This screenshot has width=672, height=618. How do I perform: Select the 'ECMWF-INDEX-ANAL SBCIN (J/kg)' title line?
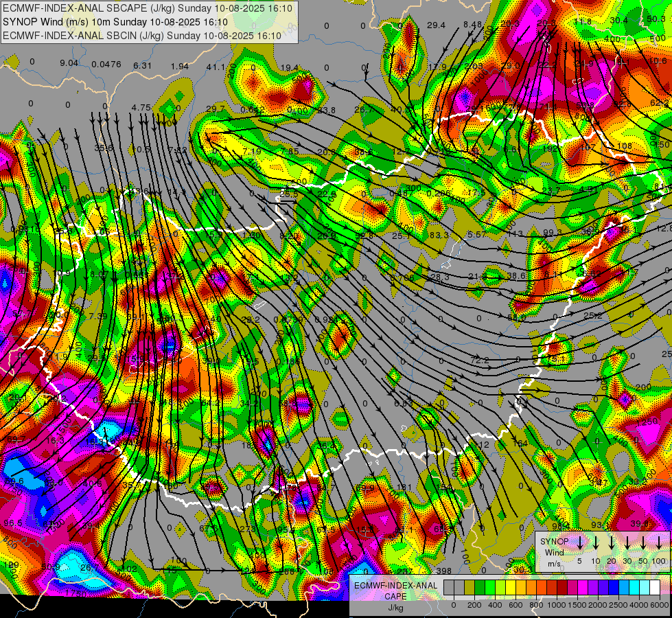click(x=142, y=36)
